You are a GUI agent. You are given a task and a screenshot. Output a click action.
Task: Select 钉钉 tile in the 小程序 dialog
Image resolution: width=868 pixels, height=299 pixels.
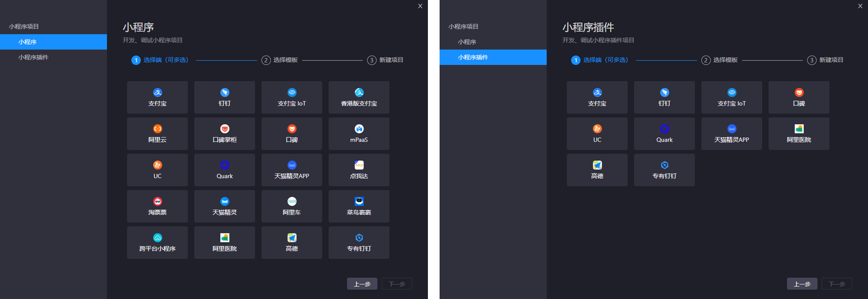[x=224, y=97]
